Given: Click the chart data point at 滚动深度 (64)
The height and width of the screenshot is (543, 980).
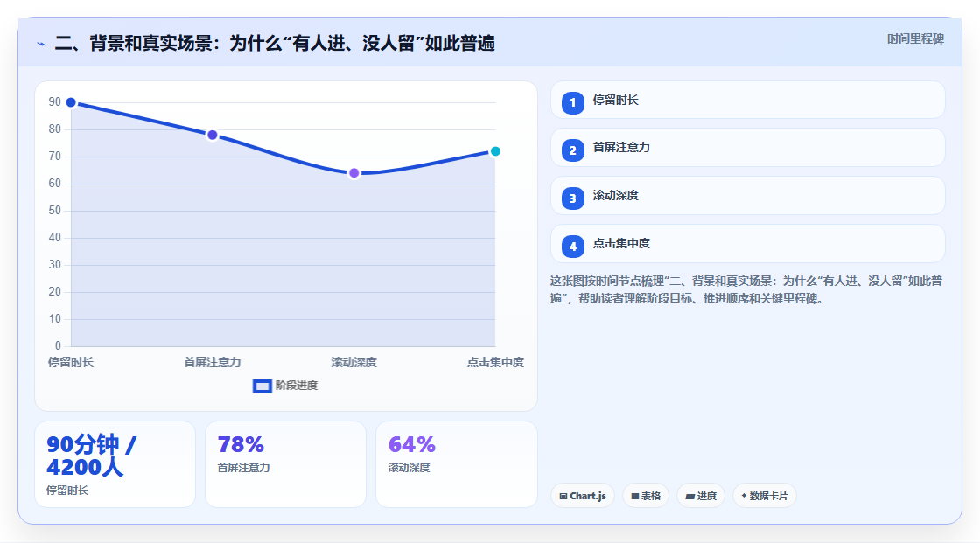Looking at the screenshot, I should [x=354, y=173].
